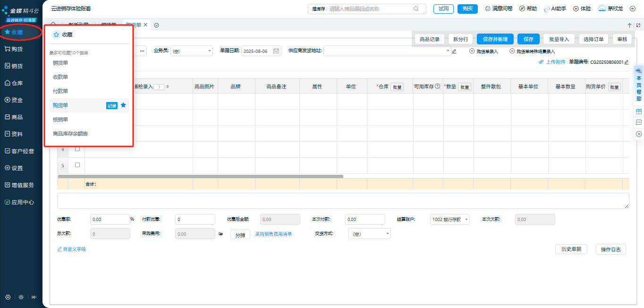Open the 采购销售费用清单 link
644x308 pixels.
273,234
